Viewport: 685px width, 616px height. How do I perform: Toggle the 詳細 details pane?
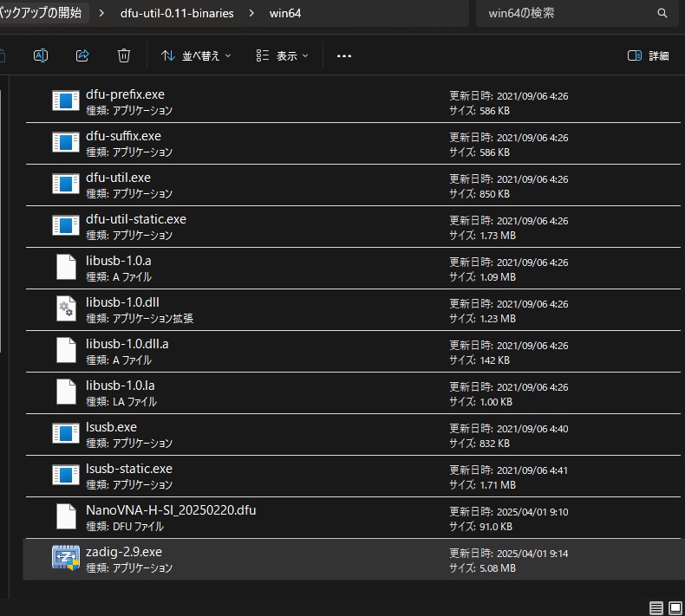point(649,55)
